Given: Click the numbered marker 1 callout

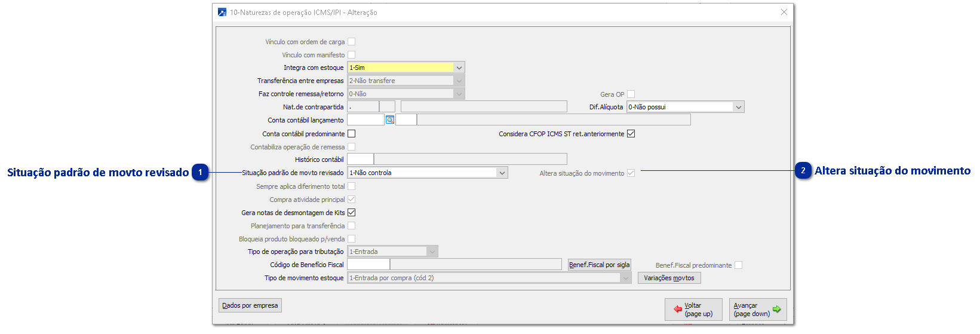Looking at the screenshot, I should [201, 173].
